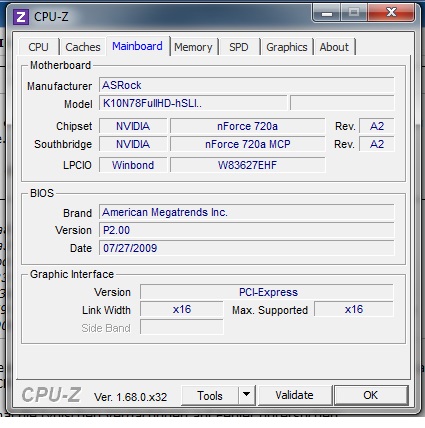Click the Link Width x16 value

coord(182,309)
